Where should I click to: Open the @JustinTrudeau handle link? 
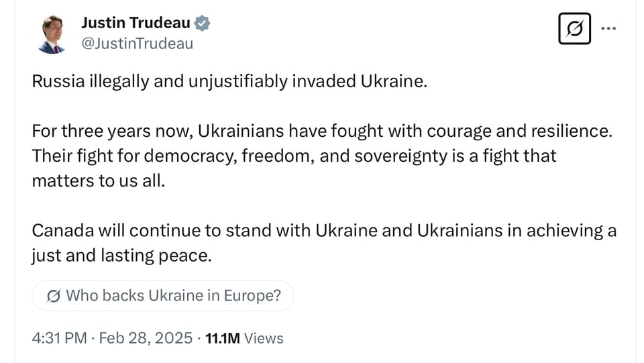point(137,44)
